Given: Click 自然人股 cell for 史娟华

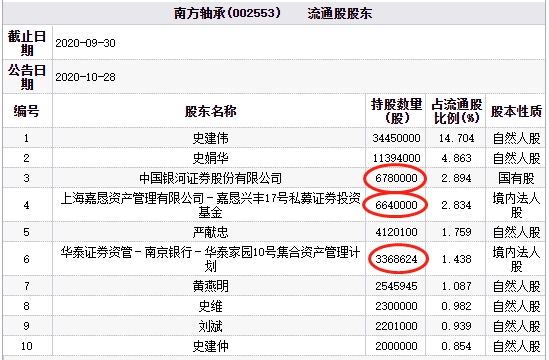Looking at the screenshot, I should 516,158.
